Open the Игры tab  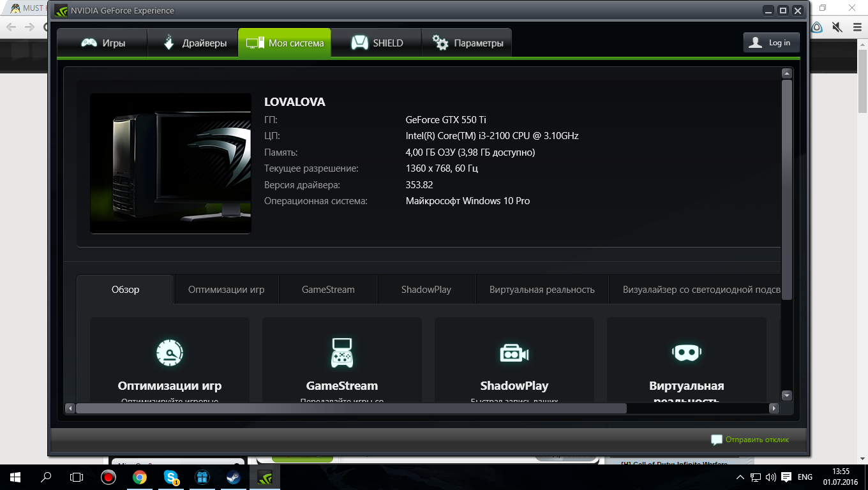[x=102, y=43]
